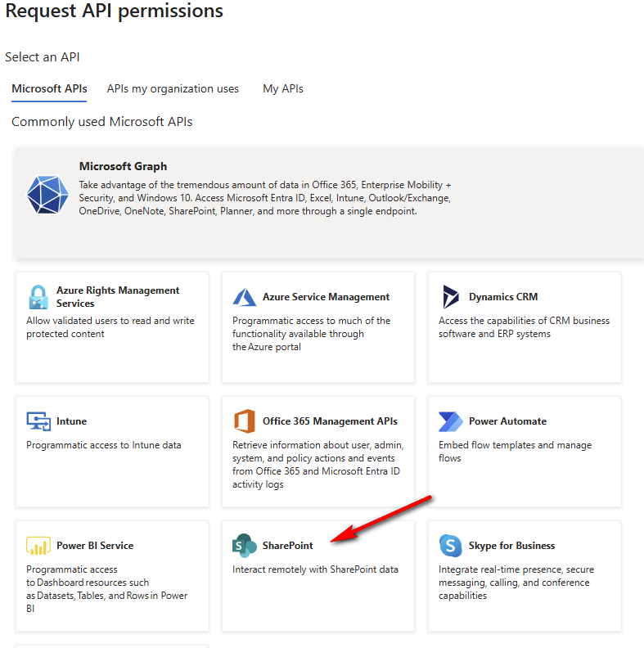The image size is (644, 648).
Task: Click 'Retrieve information about user, admin' description
Action: (x=317, y=465)
